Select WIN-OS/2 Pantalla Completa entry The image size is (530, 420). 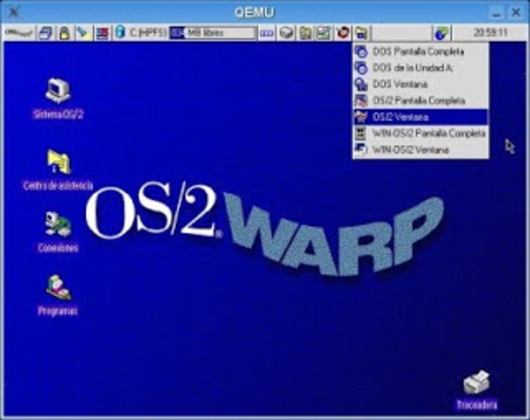click(x=420, y=133)
